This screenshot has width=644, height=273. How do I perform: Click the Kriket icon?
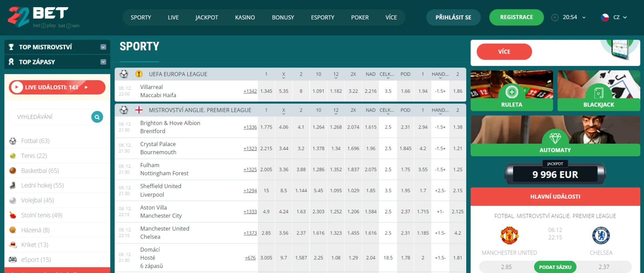pyautogui.click(x=13, y=245)
